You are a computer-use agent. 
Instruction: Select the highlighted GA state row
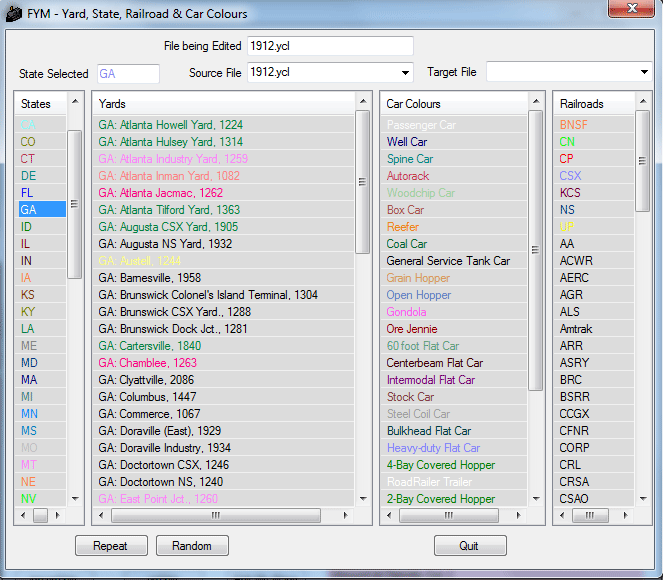[x=41, y=210]
